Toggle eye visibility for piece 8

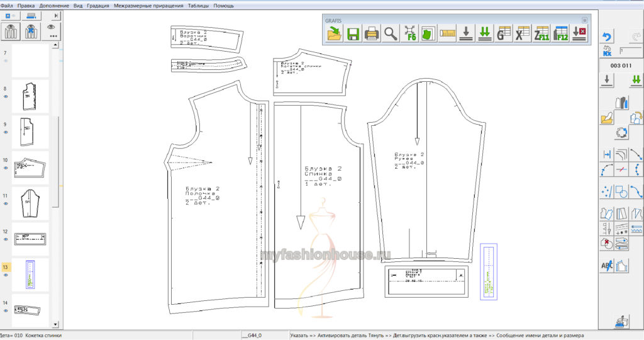(x=6, y=96)
